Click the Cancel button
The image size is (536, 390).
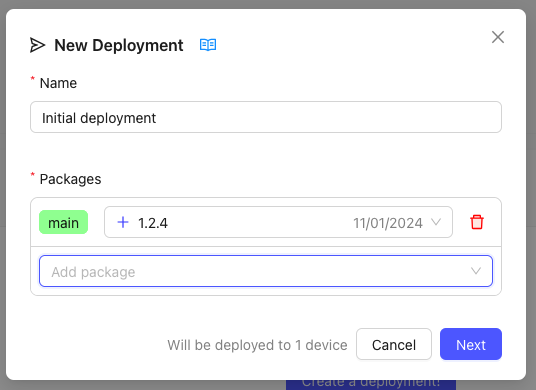pyautogui.click(x=394, y=344)
